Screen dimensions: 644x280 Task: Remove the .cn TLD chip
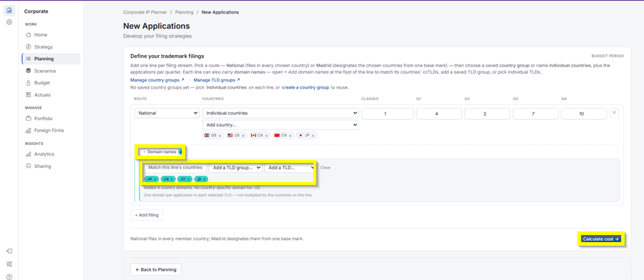pos(188,179)
